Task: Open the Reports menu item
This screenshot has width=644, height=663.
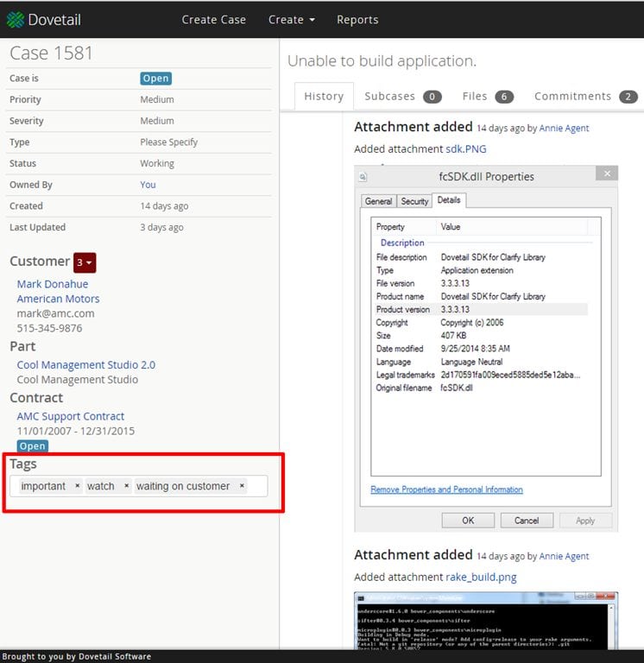Action: click(357, 20)
